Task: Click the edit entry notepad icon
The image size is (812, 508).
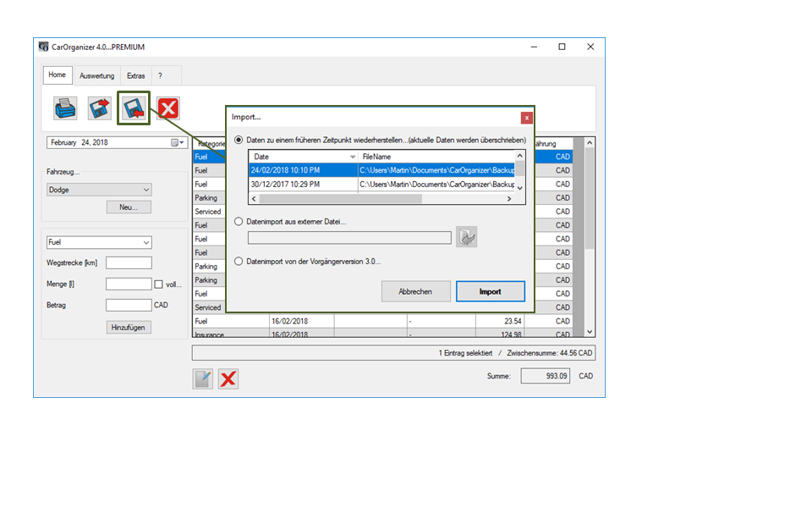Action: pos(203,378)
